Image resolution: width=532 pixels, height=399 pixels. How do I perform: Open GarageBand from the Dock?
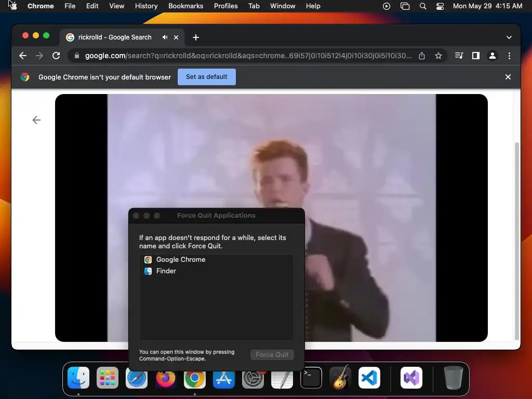[x=340, y=377]
